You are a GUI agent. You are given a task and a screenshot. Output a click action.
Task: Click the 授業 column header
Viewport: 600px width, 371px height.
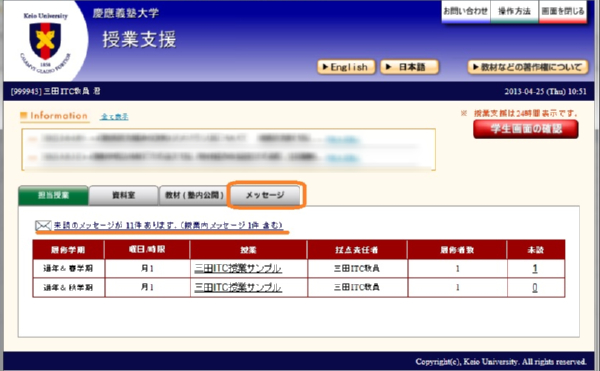(x=248, y=250)
